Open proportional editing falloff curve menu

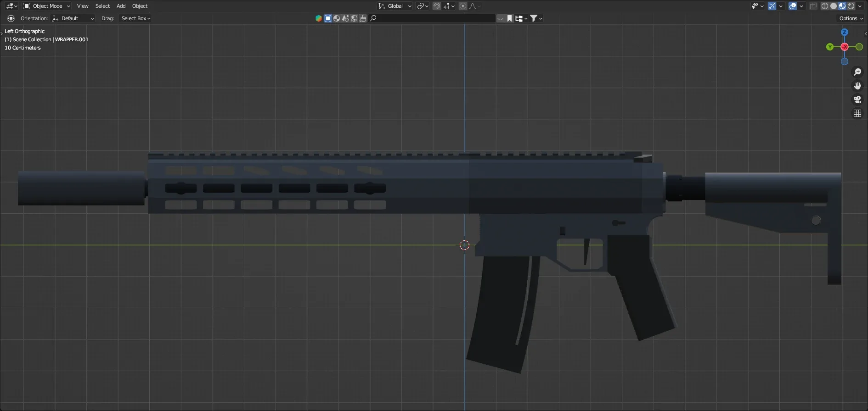(474, 6)
